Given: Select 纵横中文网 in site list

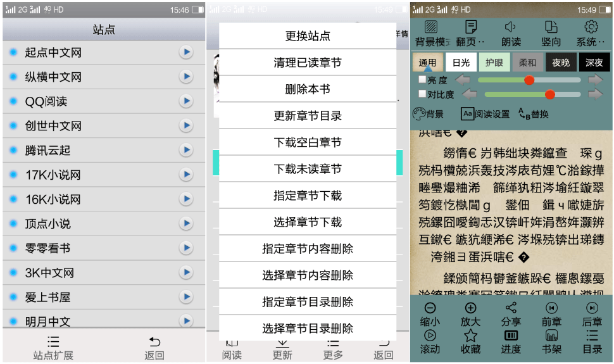Looking at the screenshot, I should point(53,77).
